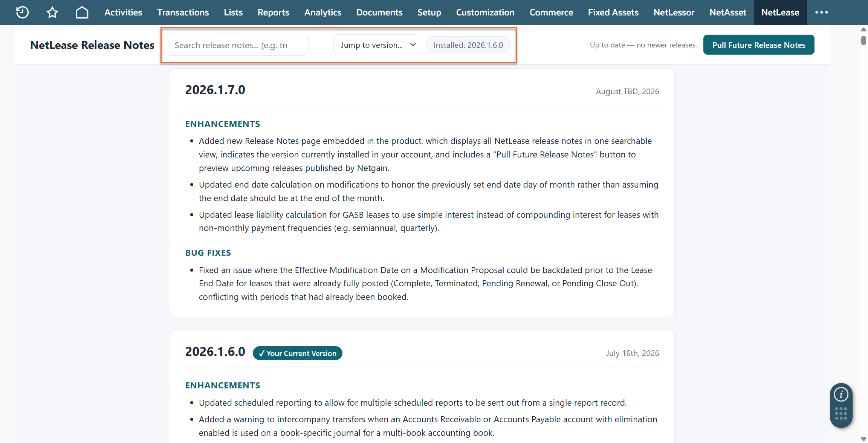Viewport: 868px width, 443px height.
Task: Click the note starting 'Updated lease liability calculation'
Action: coord(429,221)
